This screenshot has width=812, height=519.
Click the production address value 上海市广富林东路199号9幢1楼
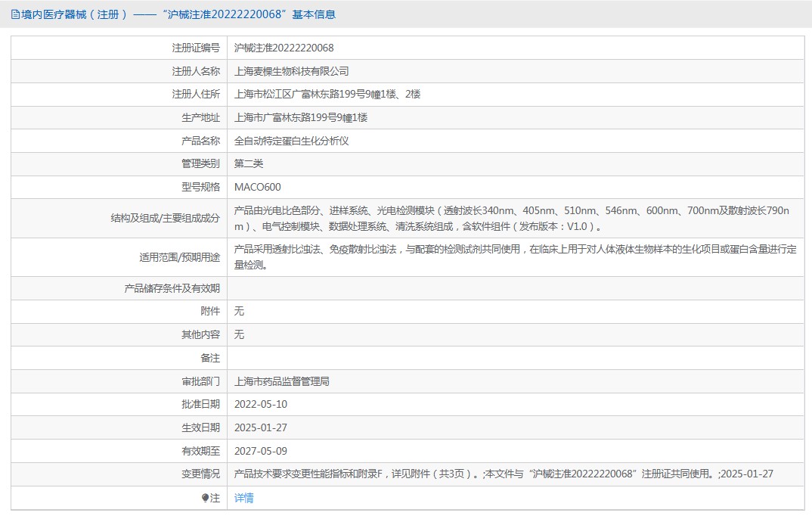point(300,117)
